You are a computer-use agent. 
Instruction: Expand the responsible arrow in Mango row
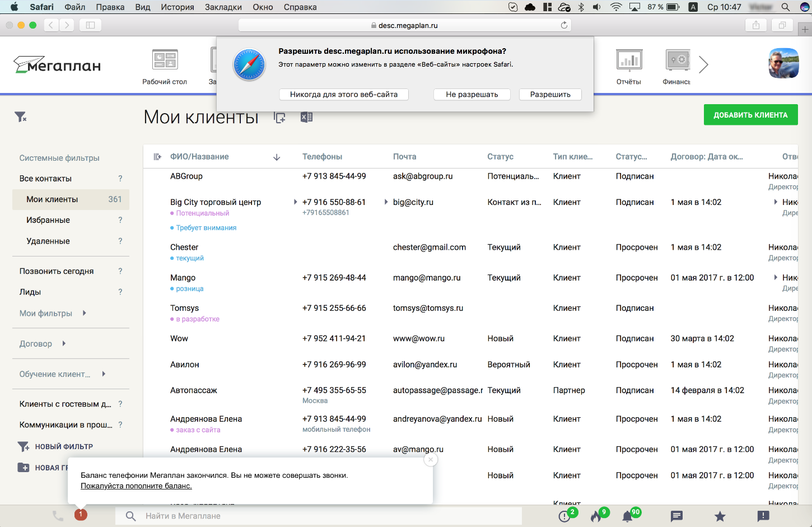pos(776,278)
